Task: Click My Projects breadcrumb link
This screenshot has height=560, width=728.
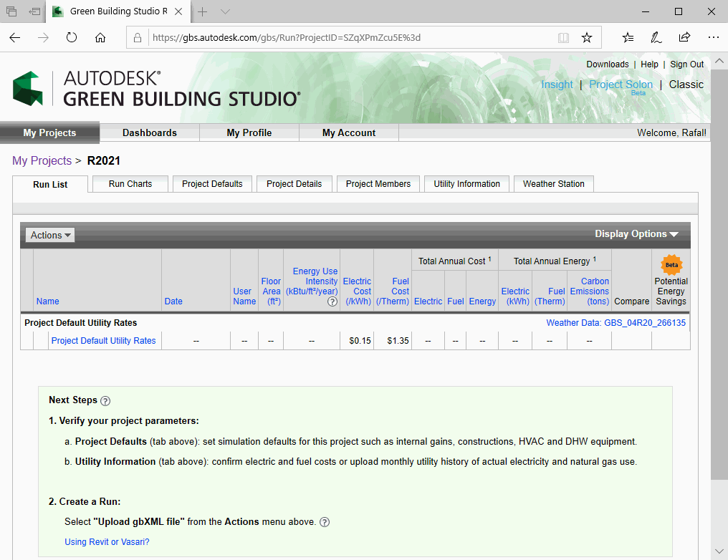Action: pos(42,160)
